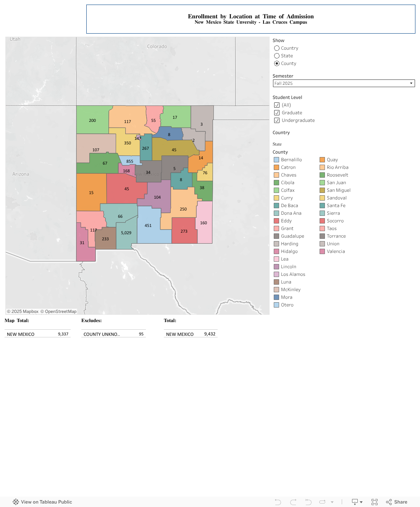Click the COUNTY UNKNO.. excludes row
The height and width of the screenshot is (507, 420).
pos(113,334)
